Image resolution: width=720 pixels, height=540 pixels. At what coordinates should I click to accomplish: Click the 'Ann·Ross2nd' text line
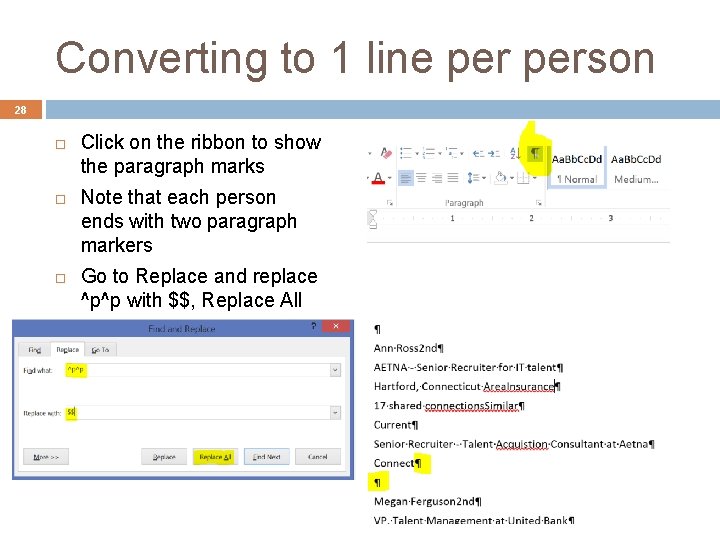click(408, 348)
